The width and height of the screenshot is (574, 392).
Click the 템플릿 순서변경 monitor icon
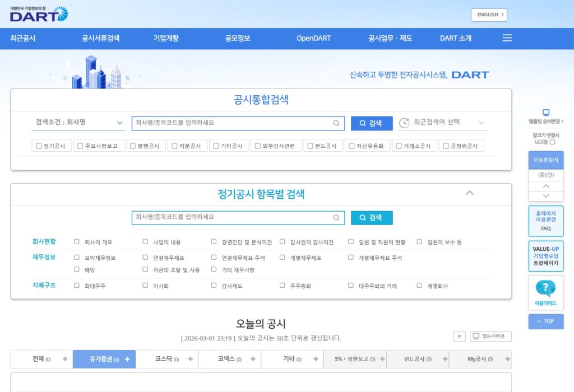point(546,113)
